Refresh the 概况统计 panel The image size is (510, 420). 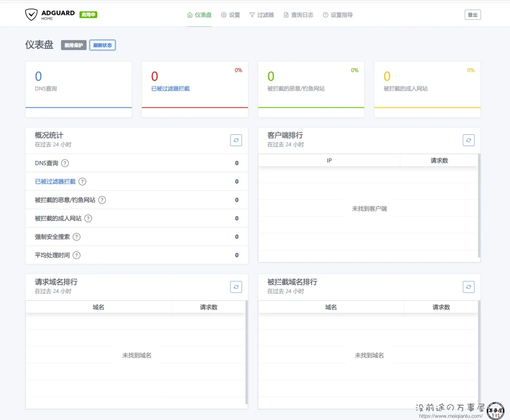pyautogui.click(x=236, y=140)
